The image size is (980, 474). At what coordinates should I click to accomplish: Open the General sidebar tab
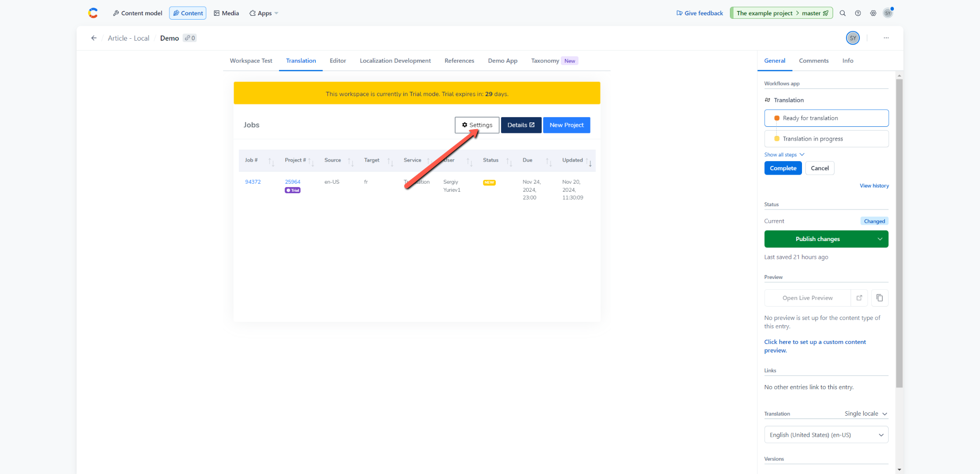pyautogui.click(x=775, y=61)
